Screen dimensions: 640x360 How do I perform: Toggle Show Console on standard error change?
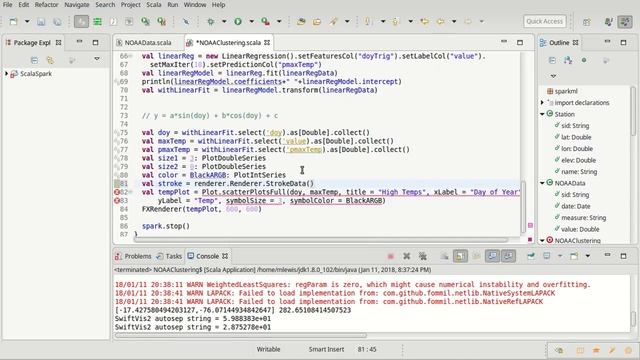[x=508, y=256]
